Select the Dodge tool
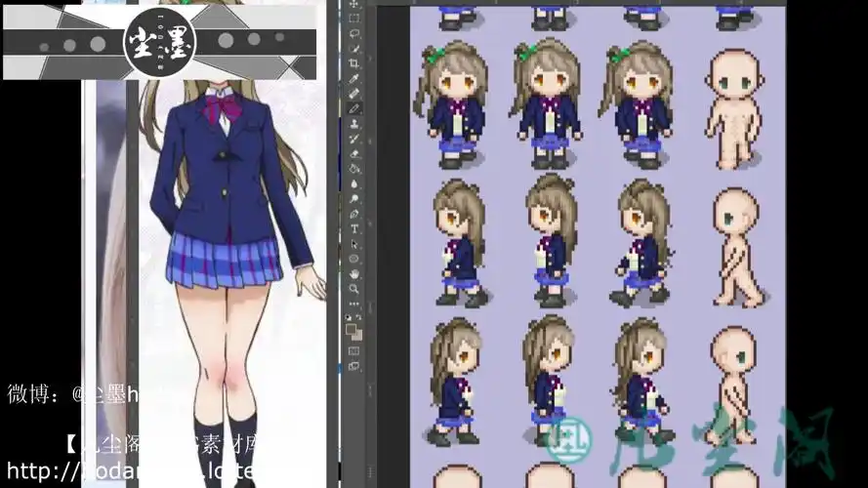This screenshot has width=868, height=488. pos(354,199)
